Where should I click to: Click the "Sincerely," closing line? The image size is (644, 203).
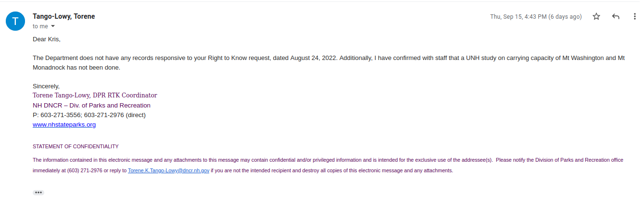[x=46, y=86]
